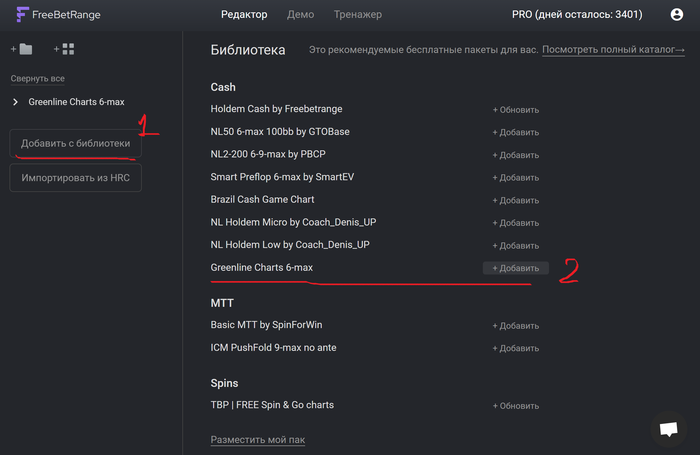Image resolution: width=700 pixels, height=455 pixels.
Task: Click Разместить мой пак link
Action: pyautogui.click(x=258, y=440)
